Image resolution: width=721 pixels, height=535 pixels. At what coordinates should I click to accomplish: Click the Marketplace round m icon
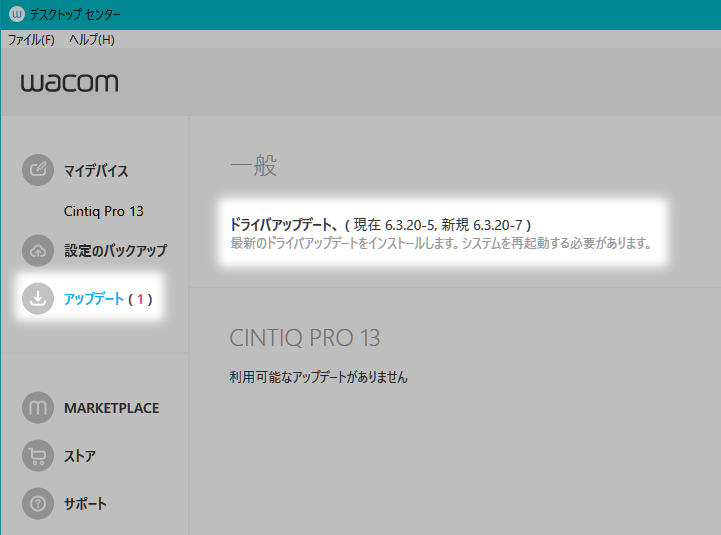(38, 408)
